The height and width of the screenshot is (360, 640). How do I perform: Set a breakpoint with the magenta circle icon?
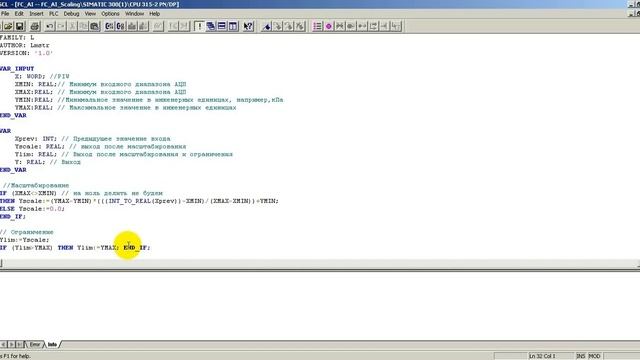[x=329, y=27]
